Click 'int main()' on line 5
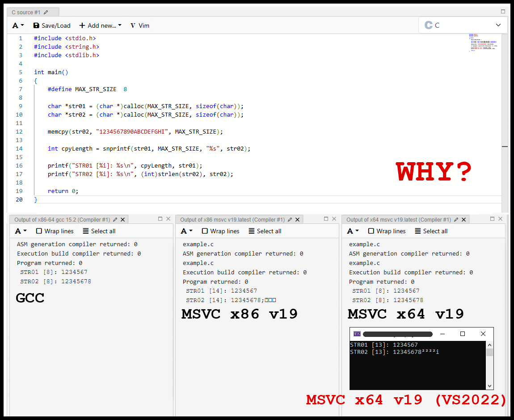This screenshot has width=514, height=420. tap(51, 72)
